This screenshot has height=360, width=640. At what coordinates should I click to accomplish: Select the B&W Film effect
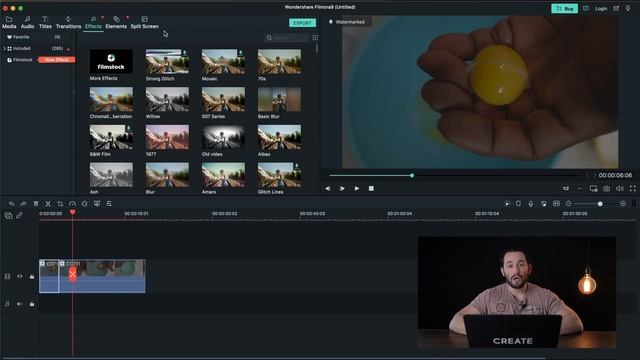[111, 137]
